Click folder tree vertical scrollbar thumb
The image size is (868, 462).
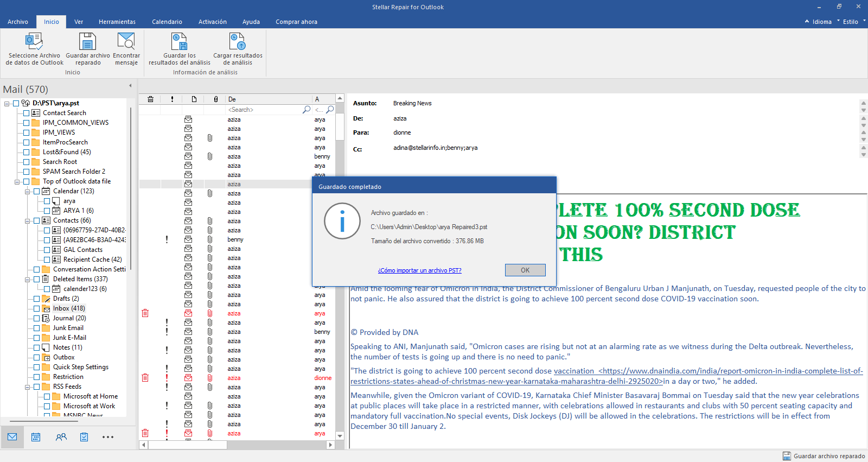[131, 188]
